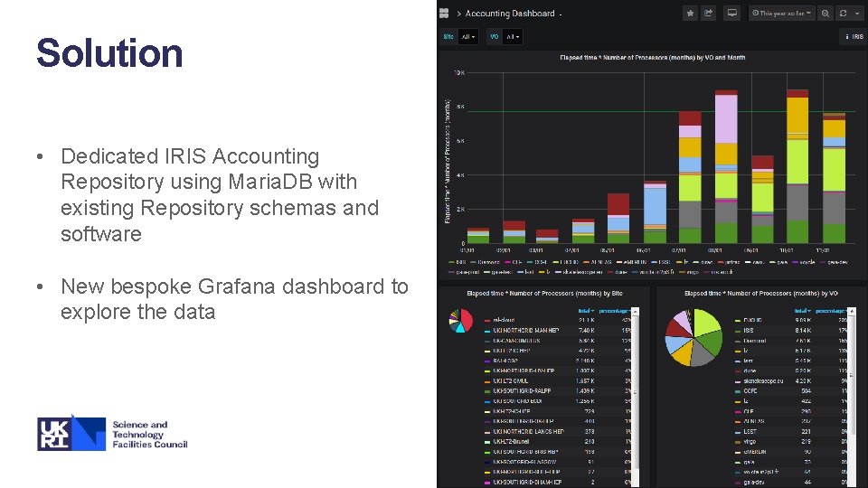Toggle the gaia-dev series in bar chart legend
Viewport: 868px width, 488px height.
point(834,262)
